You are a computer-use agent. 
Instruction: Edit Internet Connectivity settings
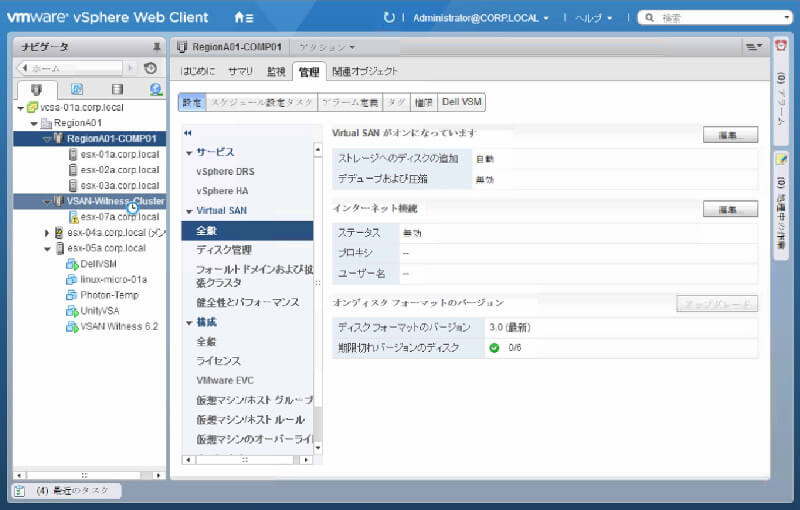click(730, 209)
